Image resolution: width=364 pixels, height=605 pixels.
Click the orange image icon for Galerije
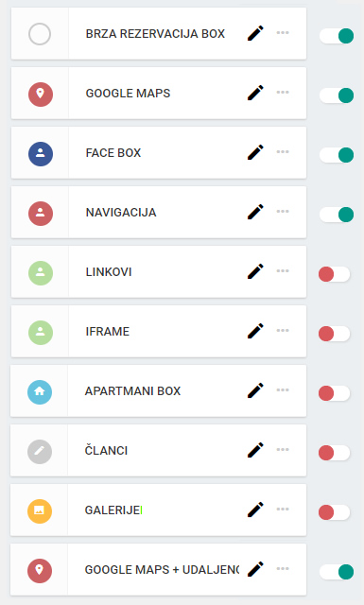(x=40, y=510)
